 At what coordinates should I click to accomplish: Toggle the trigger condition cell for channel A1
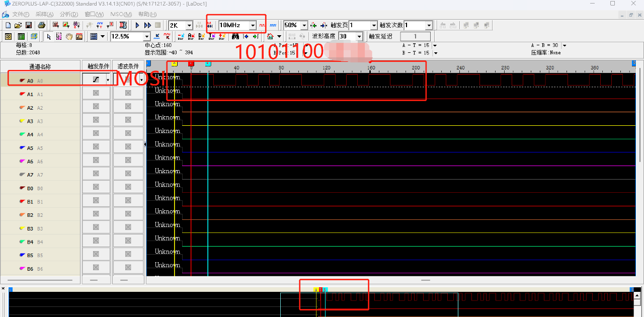[x=96, y=92]
